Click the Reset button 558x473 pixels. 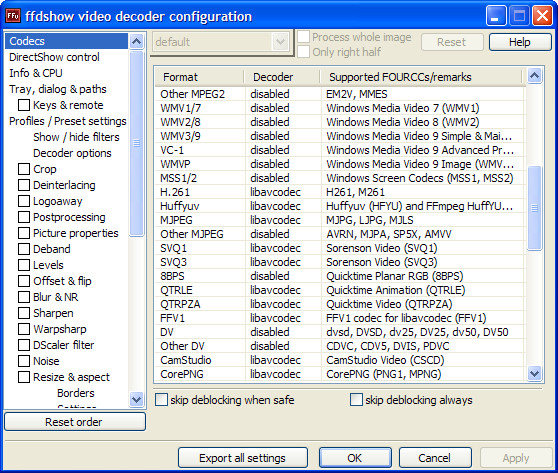[452, 42]
